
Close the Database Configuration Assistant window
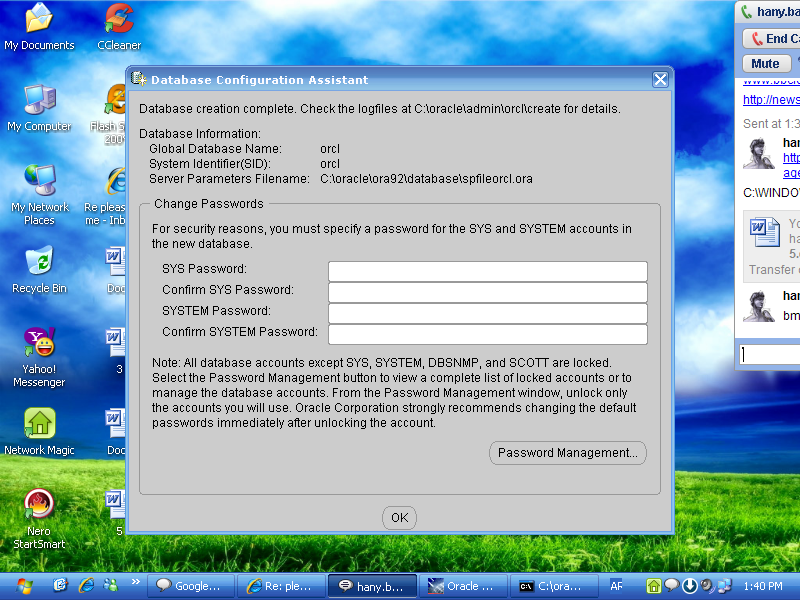click(660, 80)
